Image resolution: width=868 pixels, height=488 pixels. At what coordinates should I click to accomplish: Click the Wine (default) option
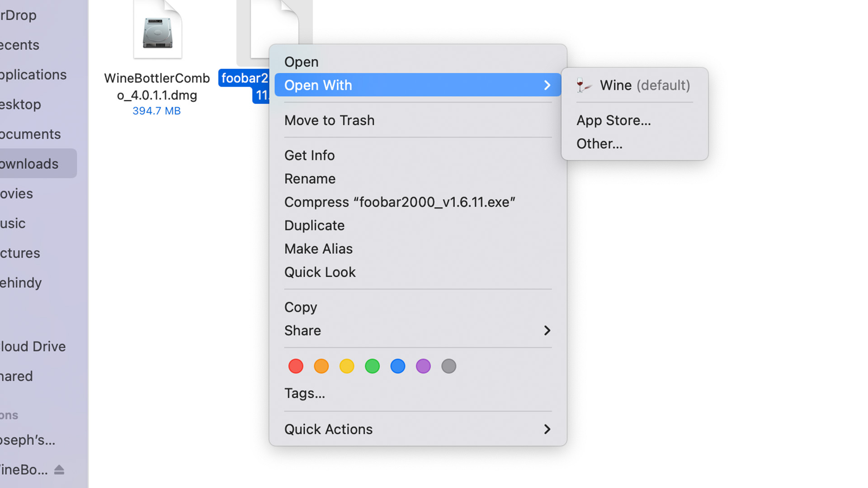click(x=634, y=84)
